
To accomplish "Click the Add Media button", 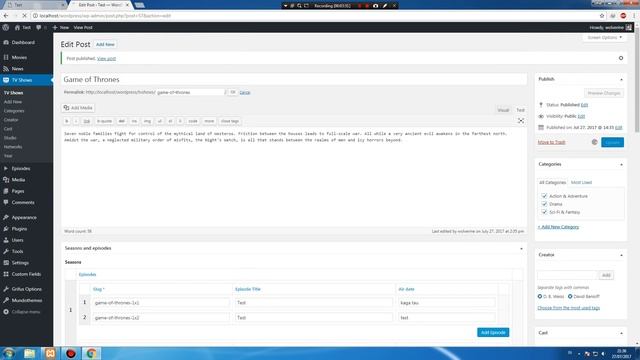I will (78, 108).
